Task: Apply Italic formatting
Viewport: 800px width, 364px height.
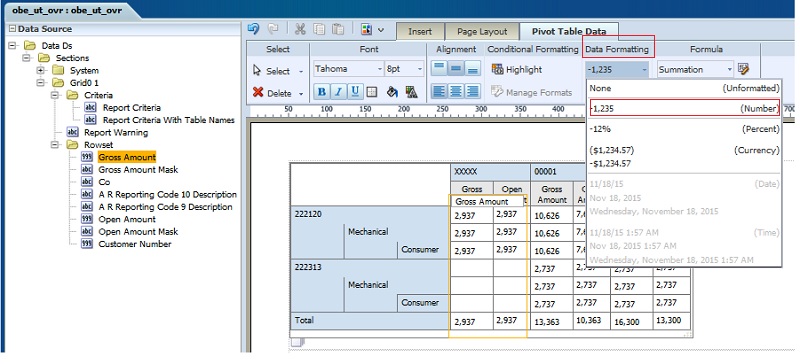Action: 338,92
